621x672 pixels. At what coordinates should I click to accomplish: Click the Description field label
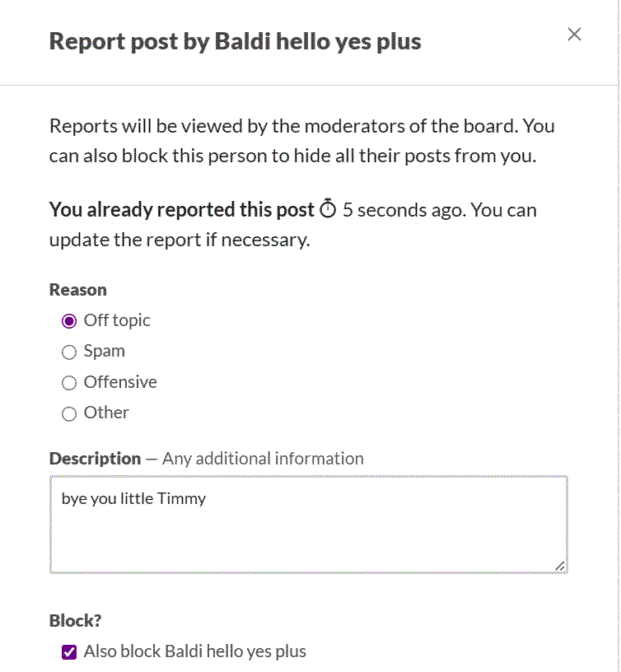point(96,459)
